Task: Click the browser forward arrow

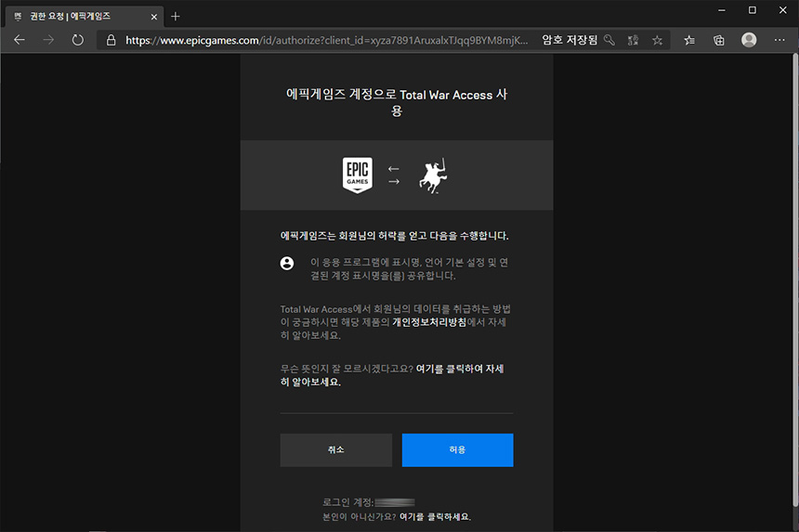Action: click(48, 40)
